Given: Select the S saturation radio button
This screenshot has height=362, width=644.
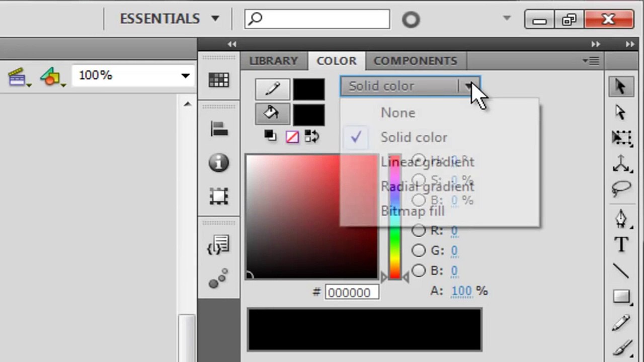Looking at the screenshot, I should [419, 180].
